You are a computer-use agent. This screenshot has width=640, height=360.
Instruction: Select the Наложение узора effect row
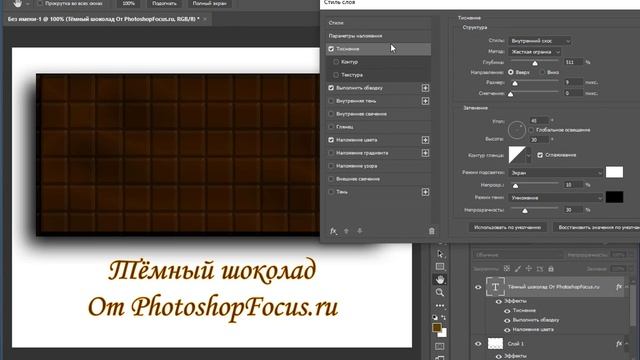378,166
